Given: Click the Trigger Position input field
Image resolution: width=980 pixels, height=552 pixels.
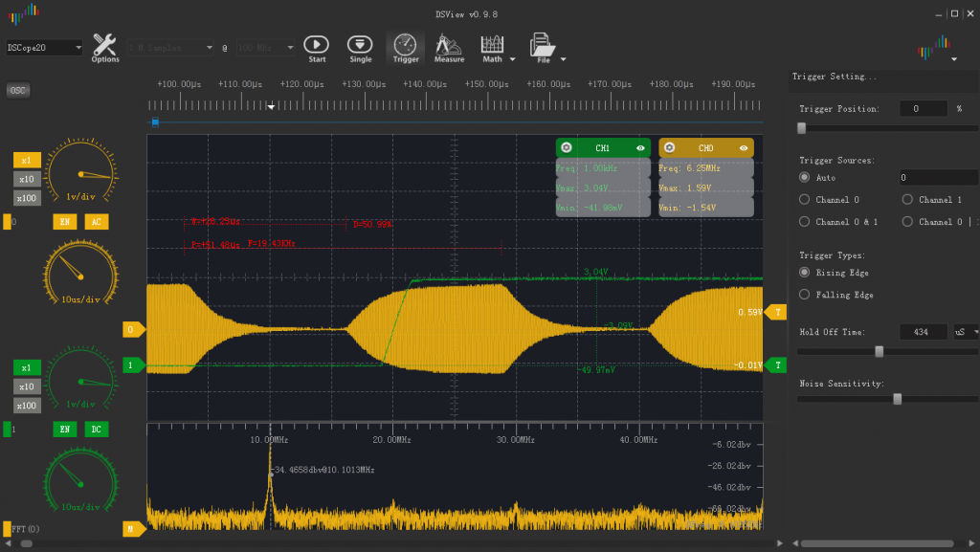Looking at the screenshot, I should 922,109.
